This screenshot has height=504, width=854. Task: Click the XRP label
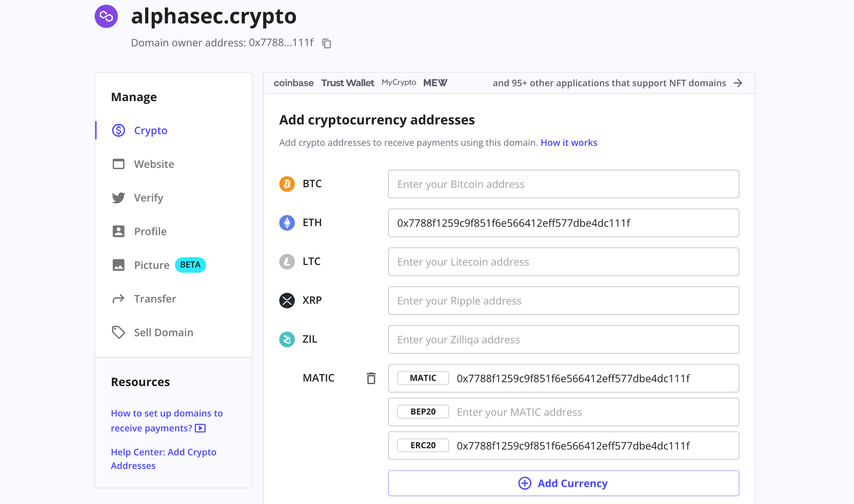(312, 300)
